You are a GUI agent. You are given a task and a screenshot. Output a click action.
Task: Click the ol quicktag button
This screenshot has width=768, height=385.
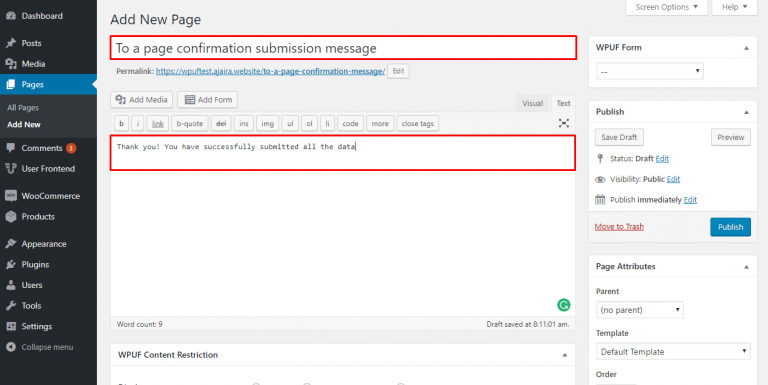tap(309, 123)
